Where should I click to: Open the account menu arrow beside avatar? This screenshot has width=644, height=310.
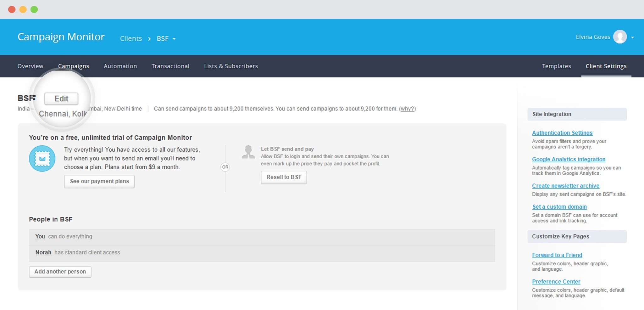632,37
